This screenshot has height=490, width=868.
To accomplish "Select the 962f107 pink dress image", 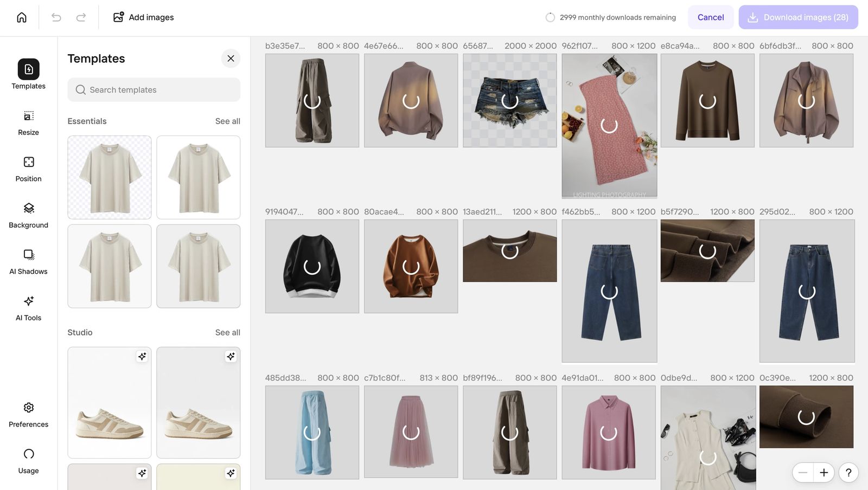I will 609,126.
